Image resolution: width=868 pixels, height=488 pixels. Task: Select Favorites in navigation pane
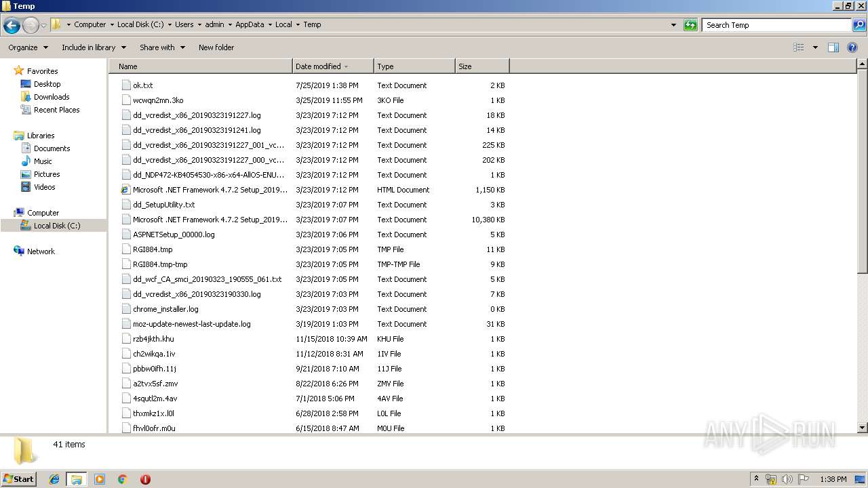coord(42,71)
